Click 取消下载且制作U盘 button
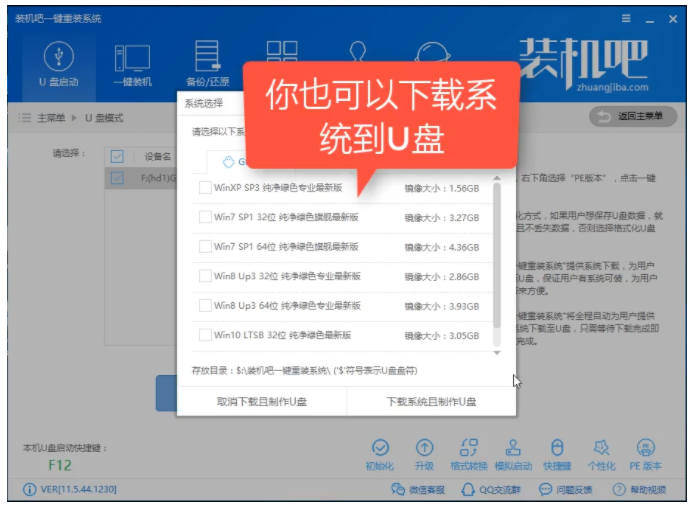The height and width of the screenshot is (507, 697). tap(262, 401)
